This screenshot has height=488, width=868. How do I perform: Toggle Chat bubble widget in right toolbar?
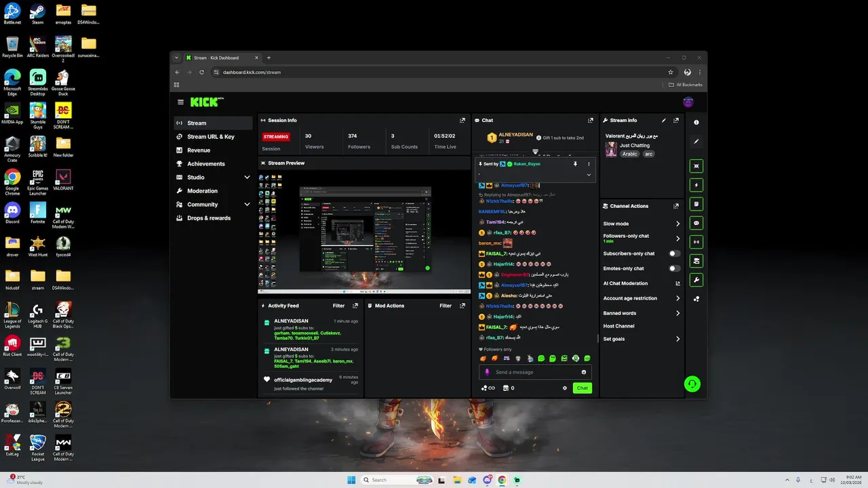[x=696, y=223]
